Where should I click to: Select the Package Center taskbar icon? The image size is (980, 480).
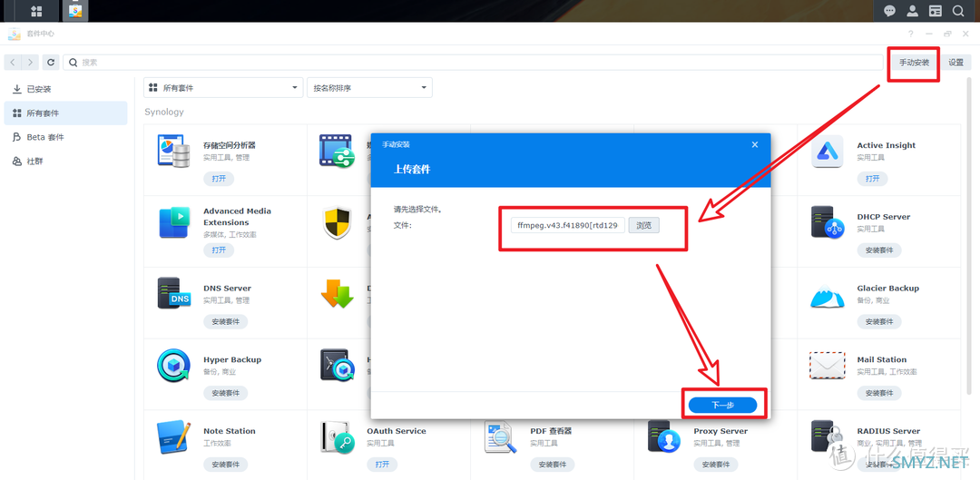coord(75,11)
